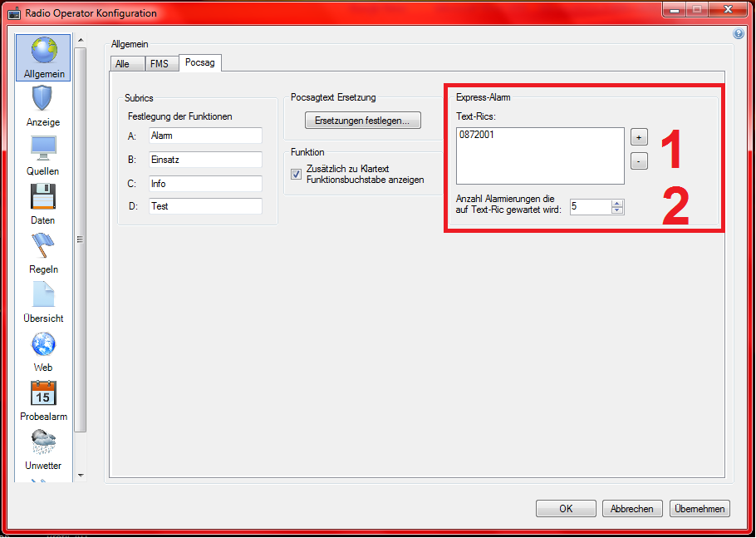
Task: Switch to the Alle tab
Action: tap(127, 64)
